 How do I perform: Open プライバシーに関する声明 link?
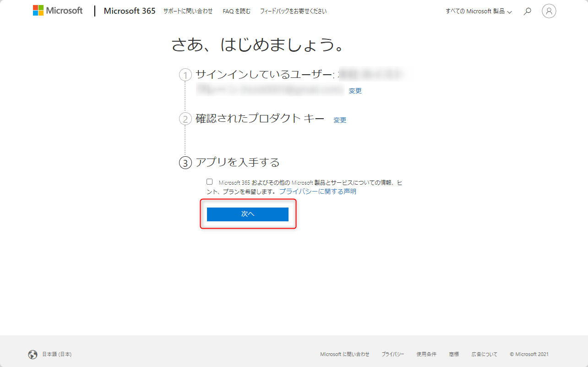click(x=318, y=192)
